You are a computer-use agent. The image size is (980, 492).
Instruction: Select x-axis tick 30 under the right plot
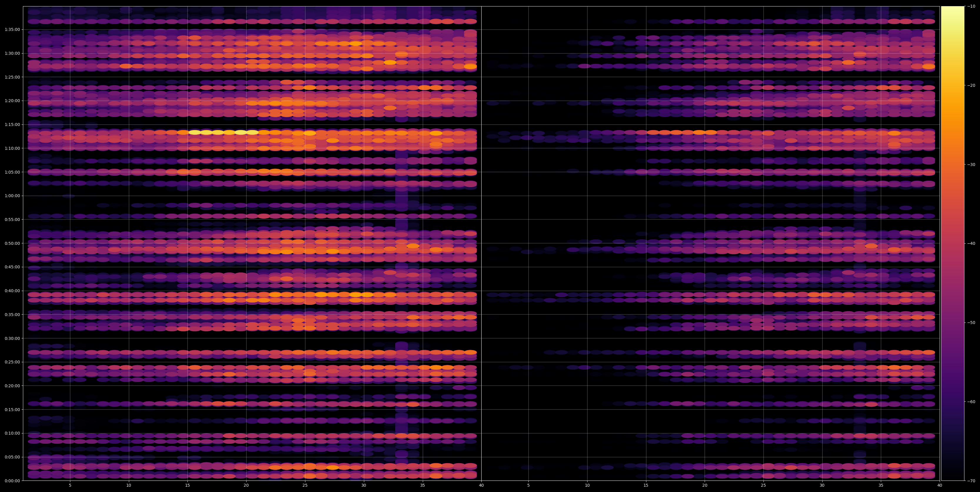tap(822, 485)
